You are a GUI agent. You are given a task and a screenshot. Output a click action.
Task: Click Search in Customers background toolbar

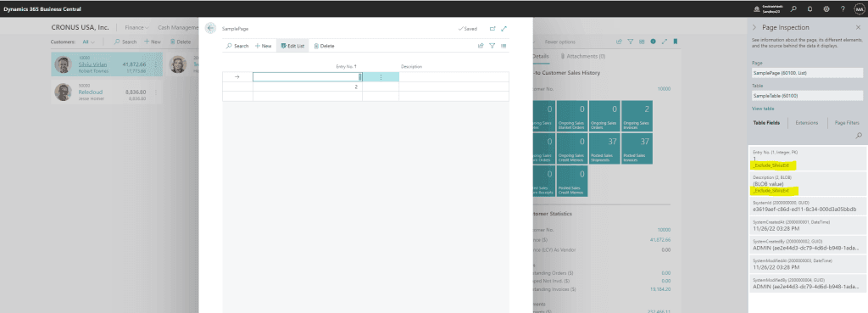point(125,42)
